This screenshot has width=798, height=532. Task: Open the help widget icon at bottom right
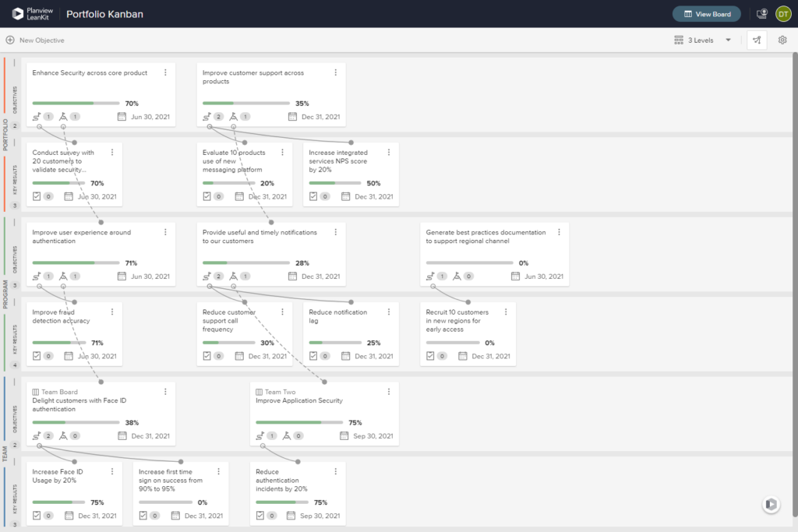[771, 504]
